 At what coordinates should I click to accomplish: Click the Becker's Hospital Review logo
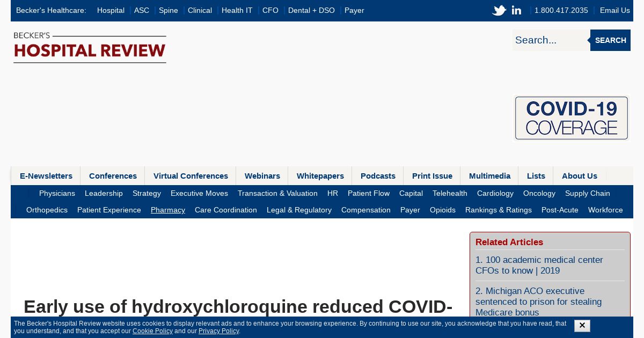[x=90, y=47]
